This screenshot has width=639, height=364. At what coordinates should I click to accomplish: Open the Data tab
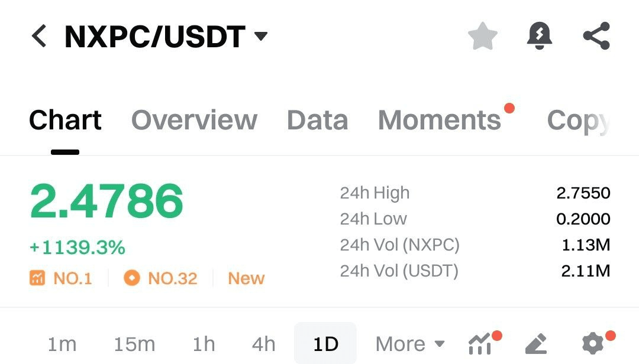point(318,120)
